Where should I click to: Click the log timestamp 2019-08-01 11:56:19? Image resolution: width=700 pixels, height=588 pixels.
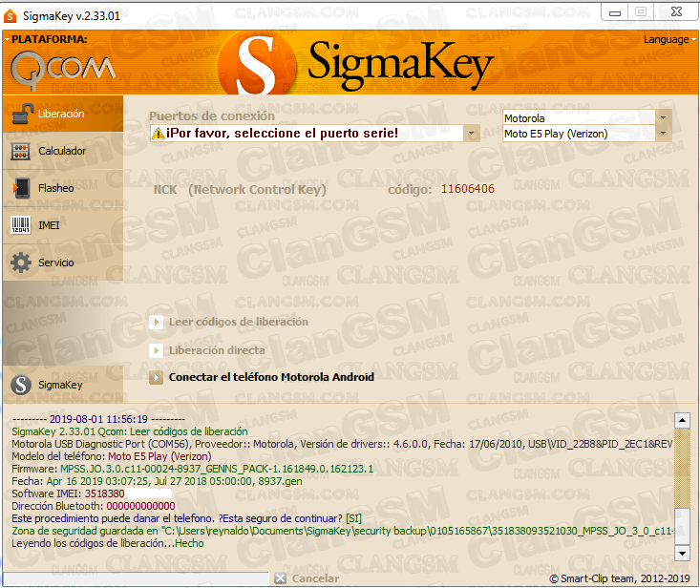(x=98, y=419)
